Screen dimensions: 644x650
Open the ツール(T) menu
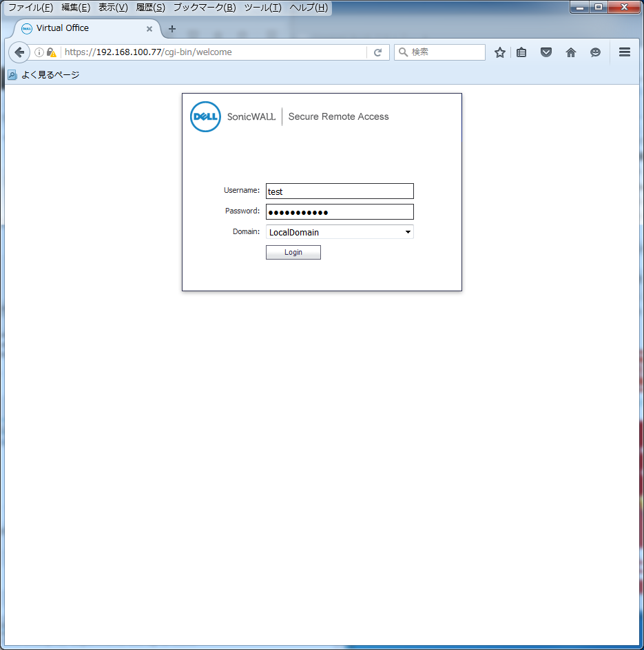coord(262,8)
